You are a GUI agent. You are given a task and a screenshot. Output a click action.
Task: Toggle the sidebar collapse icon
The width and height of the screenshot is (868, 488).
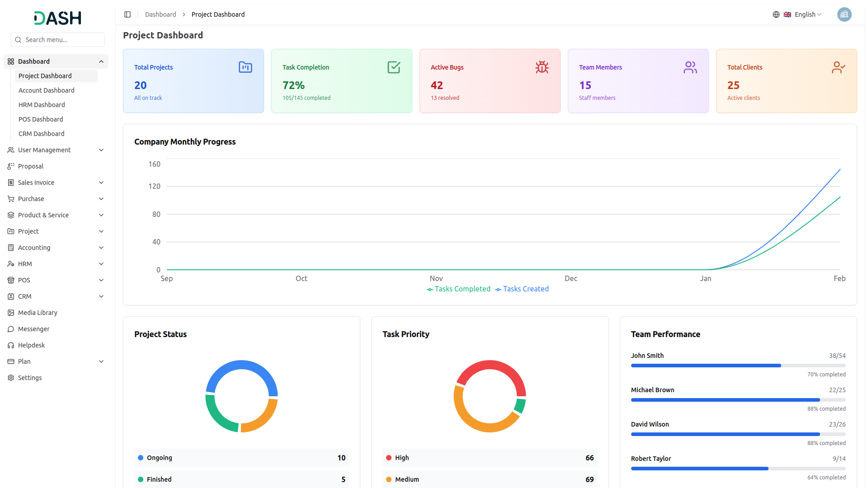click(127, 14)
